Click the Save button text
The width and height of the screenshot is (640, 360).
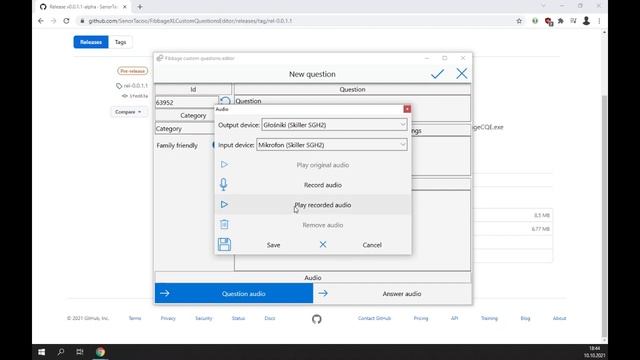coord(273,245)
